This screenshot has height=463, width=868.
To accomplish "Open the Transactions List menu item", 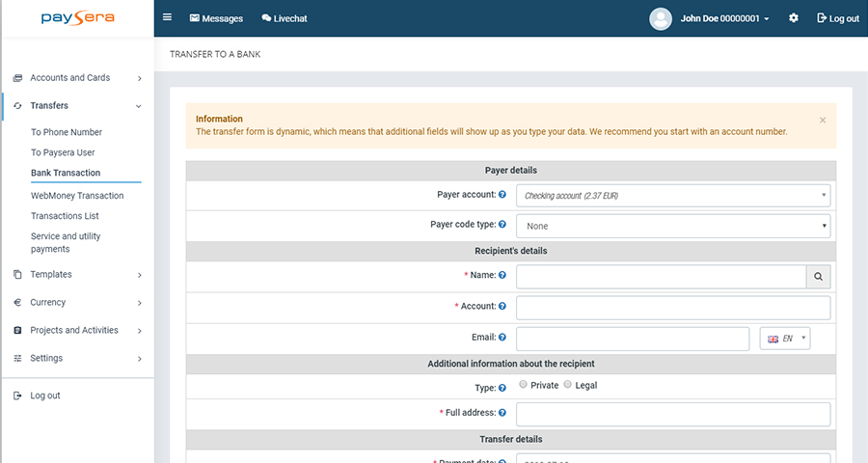I will [65, 216].
